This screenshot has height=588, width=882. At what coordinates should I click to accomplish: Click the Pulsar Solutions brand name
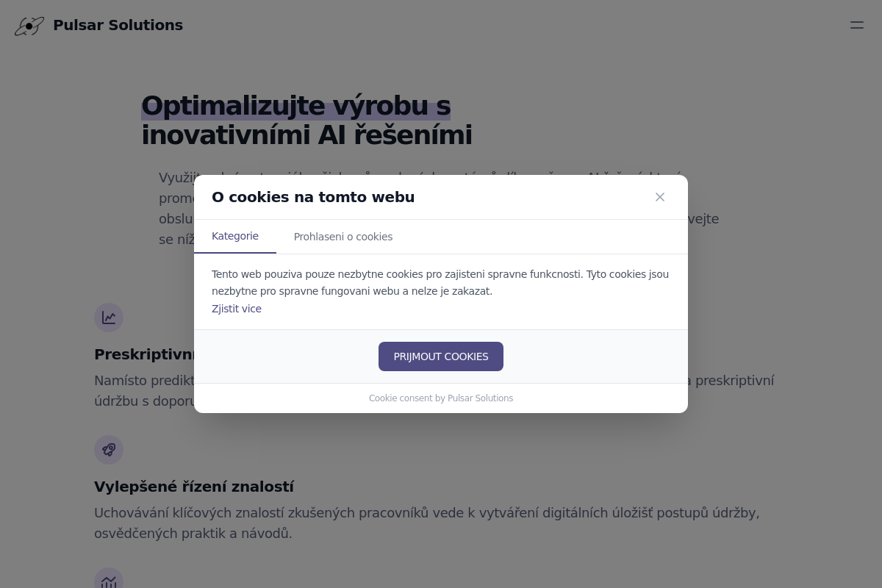(x=118, y=25)
